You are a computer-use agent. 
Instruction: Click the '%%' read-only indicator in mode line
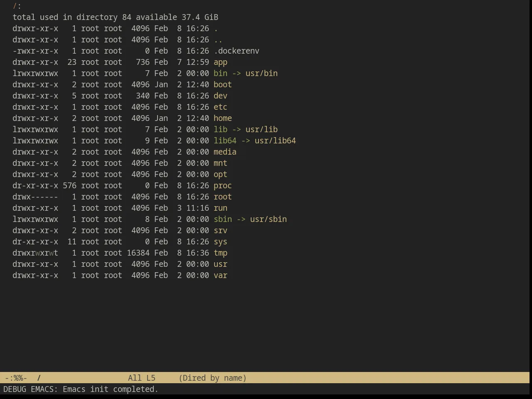click(x=18, y=378)
